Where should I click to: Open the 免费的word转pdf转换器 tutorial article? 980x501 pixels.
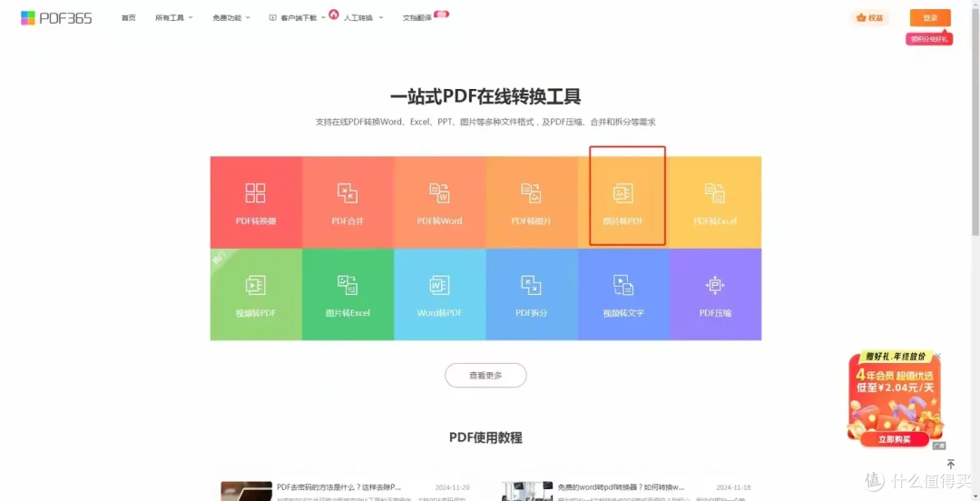coord(622,486)
